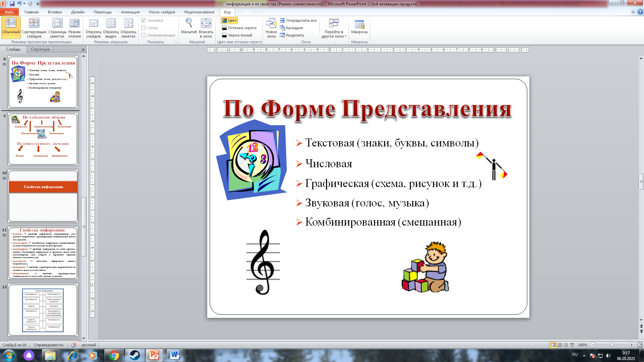This screenshot has height=362, width=644.
Task: Select slide 10 thumbnail Свойства информации
Action: pos(43,196)
